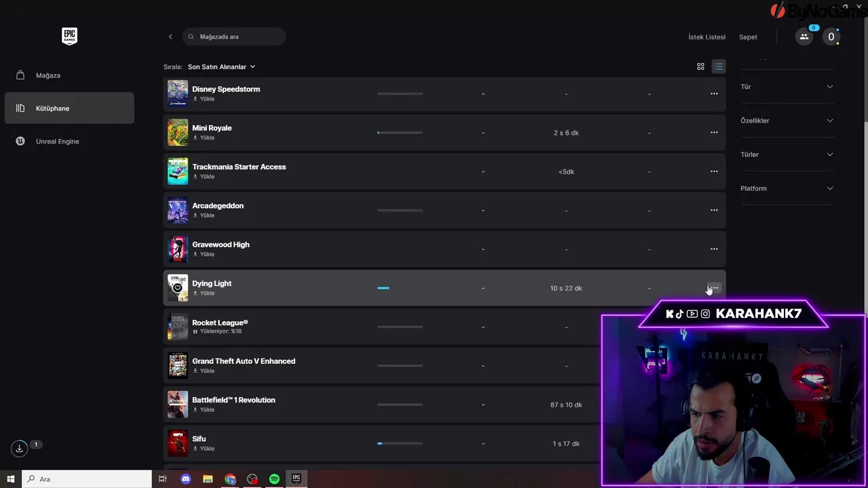The image size is (868, 488).
Task: Expand the Platform filter
Action: coord(787,188)
